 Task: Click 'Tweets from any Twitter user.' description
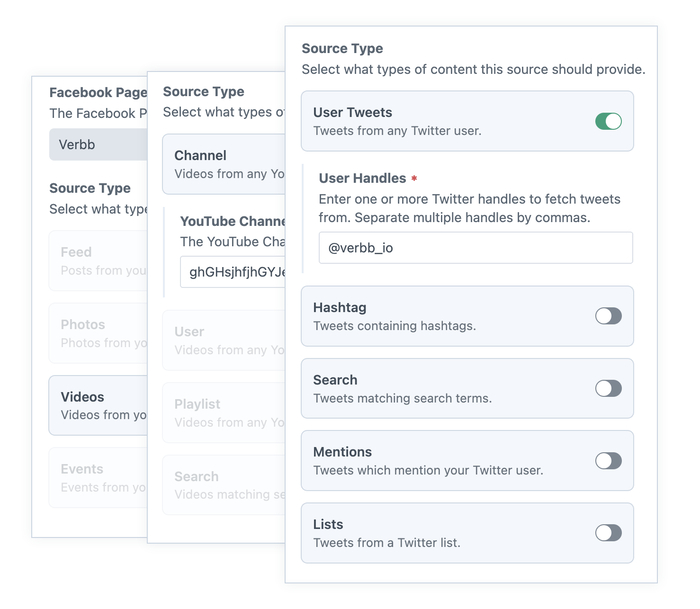(x=397, y=131)
